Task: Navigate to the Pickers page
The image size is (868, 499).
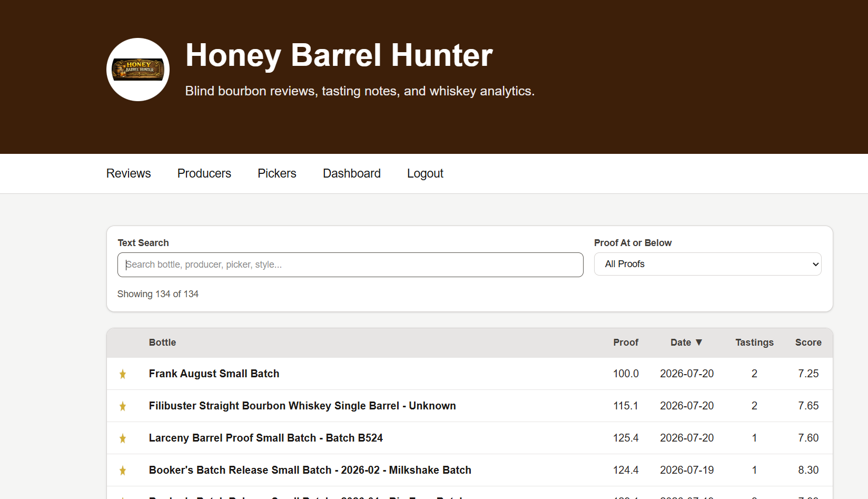Action: (x=277, y=173)
